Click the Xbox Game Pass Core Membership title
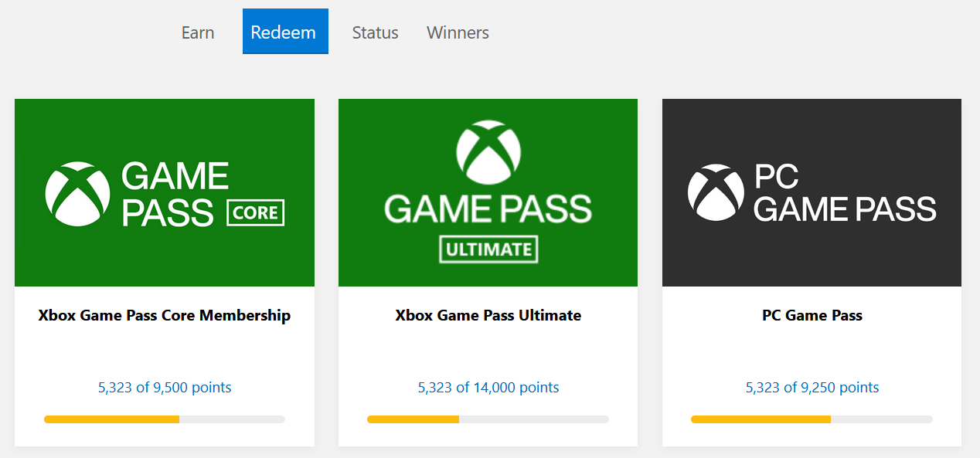This screenshot has height=458, width=980. point(165,315)
